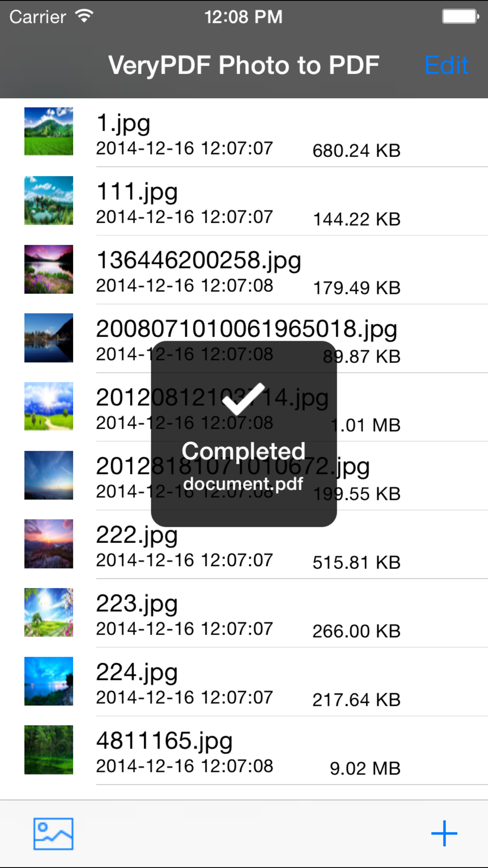Select the 224.jpg file name

(137, 673)
